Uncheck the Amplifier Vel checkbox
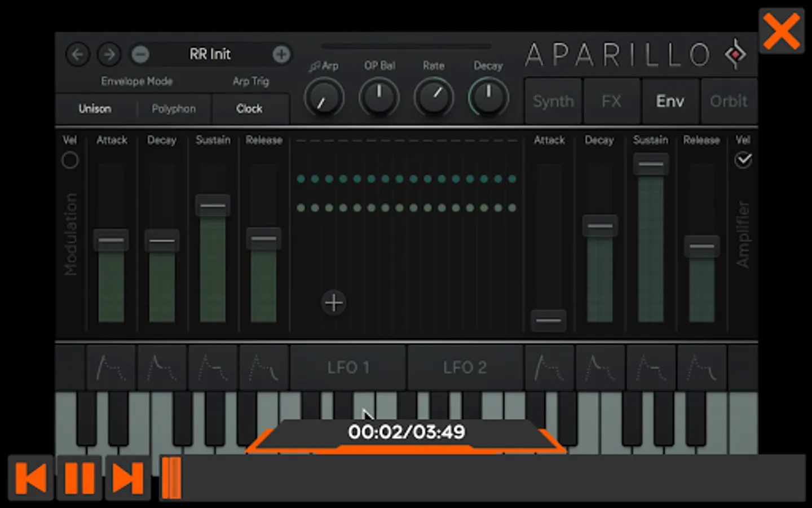Screen dimensions: 812x508 coord(743,160)
